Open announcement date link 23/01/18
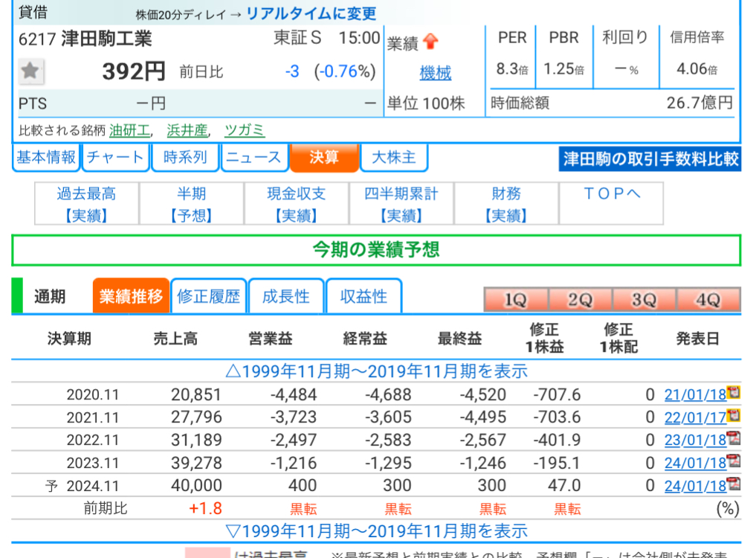The height and width of the screenshot is (558, 756). coord(695,440)
